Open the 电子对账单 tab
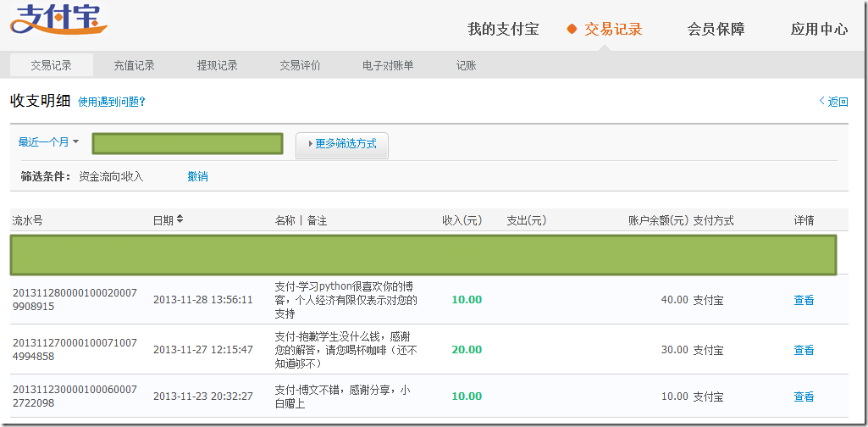This screenshot has width=868, height=427. 388,65
